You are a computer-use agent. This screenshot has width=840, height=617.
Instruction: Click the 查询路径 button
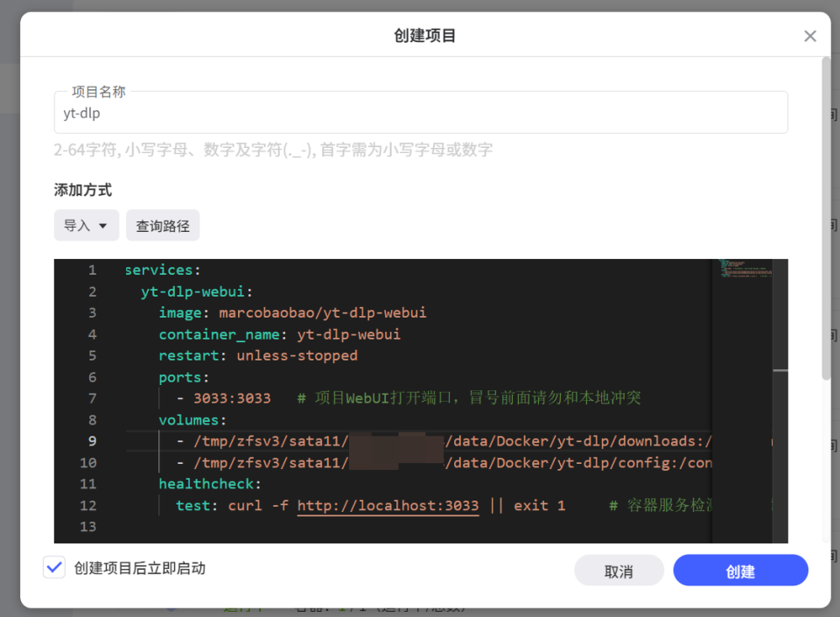pos(163,226)
